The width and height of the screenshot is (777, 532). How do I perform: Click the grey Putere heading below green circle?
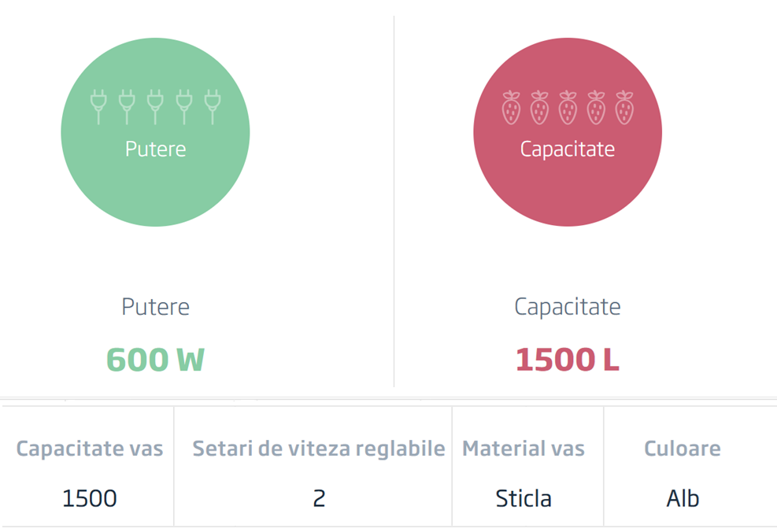tap(156, 307)
